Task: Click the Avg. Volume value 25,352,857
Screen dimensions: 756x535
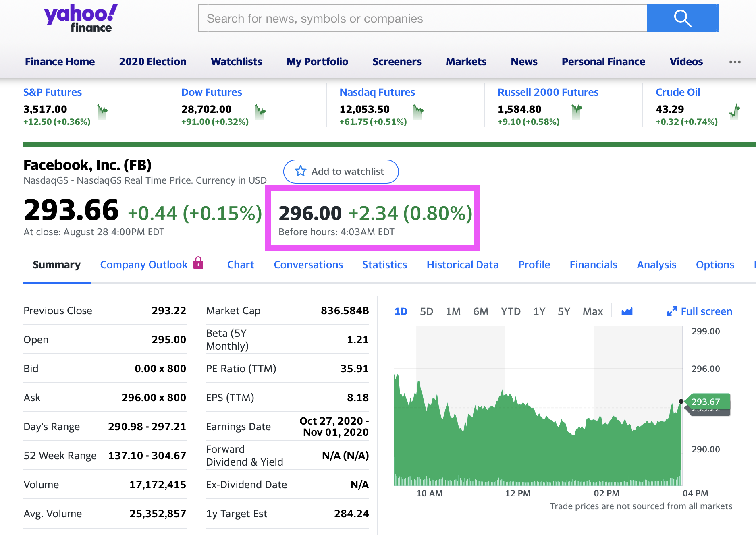Action: [x=158, y=514]
